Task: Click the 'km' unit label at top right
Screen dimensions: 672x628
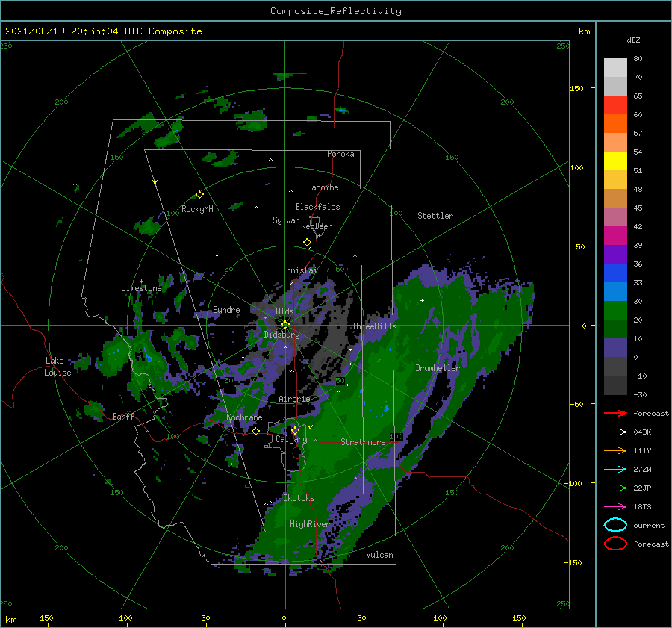Action: (584, 31)
